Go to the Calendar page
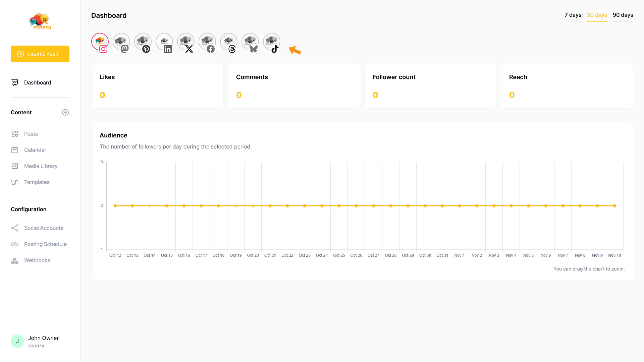Image resolution: width=644 pixels, height=362 pixels. 35,150
